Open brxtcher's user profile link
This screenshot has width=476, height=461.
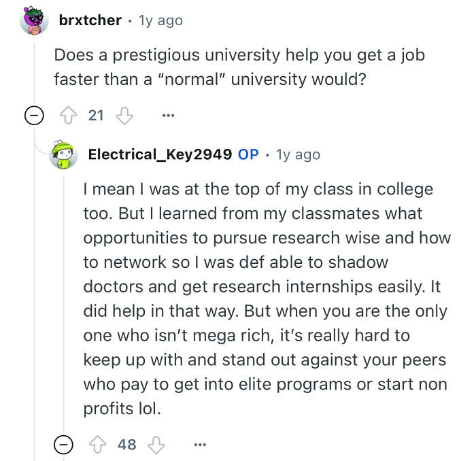point(90,20)
